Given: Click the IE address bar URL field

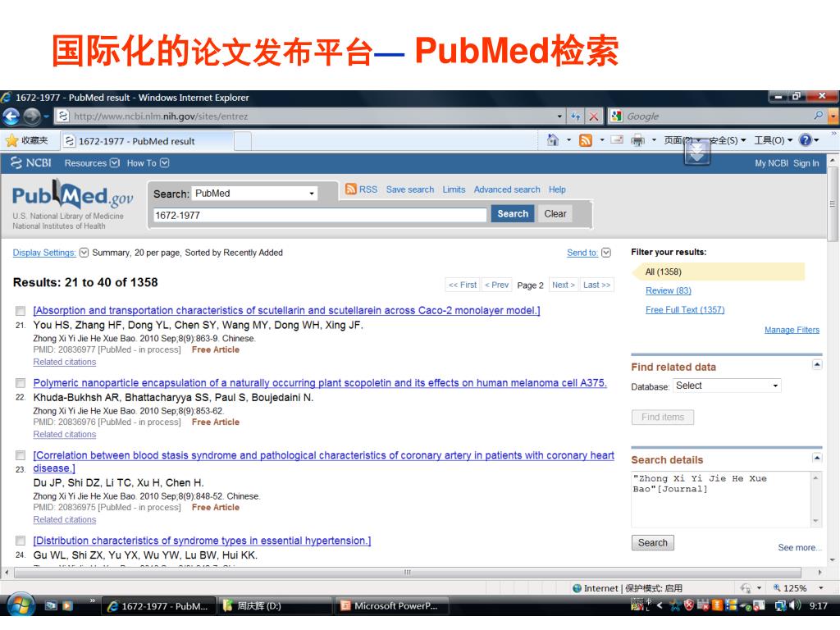Looking at the screenshot, I should [311, 116].
